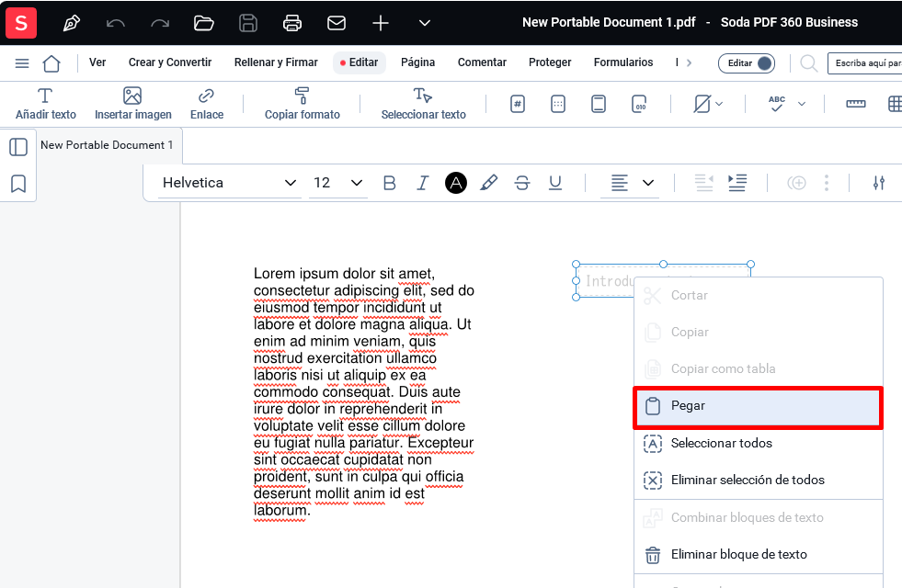Screen dimensions: 902x588
Task: Open the hamburger main menu
Action: [x=22, y=63]
